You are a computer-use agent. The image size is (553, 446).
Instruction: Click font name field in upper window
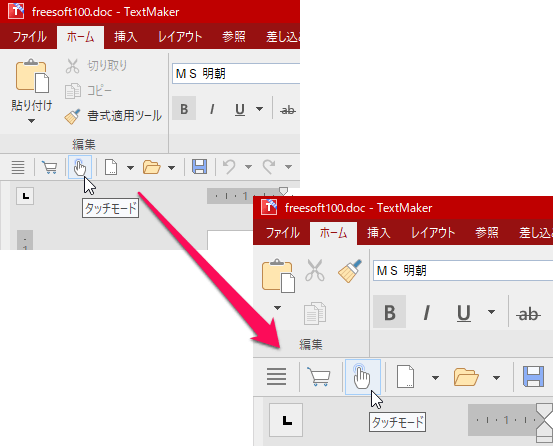(236, 74)
